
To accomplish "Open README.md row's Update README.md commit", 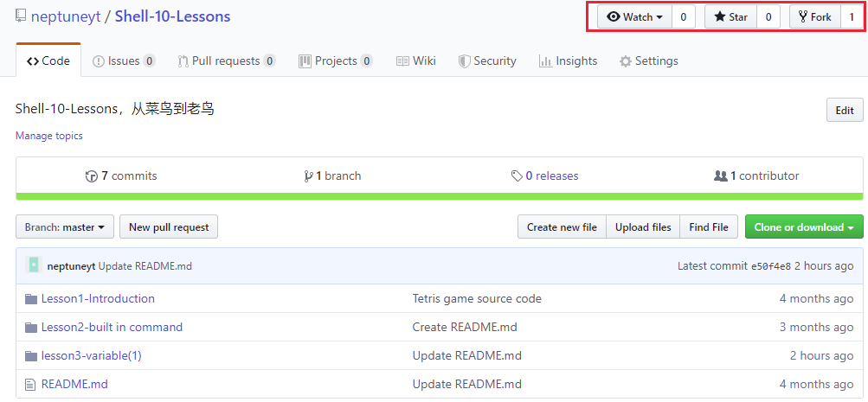I will point(466,384).
